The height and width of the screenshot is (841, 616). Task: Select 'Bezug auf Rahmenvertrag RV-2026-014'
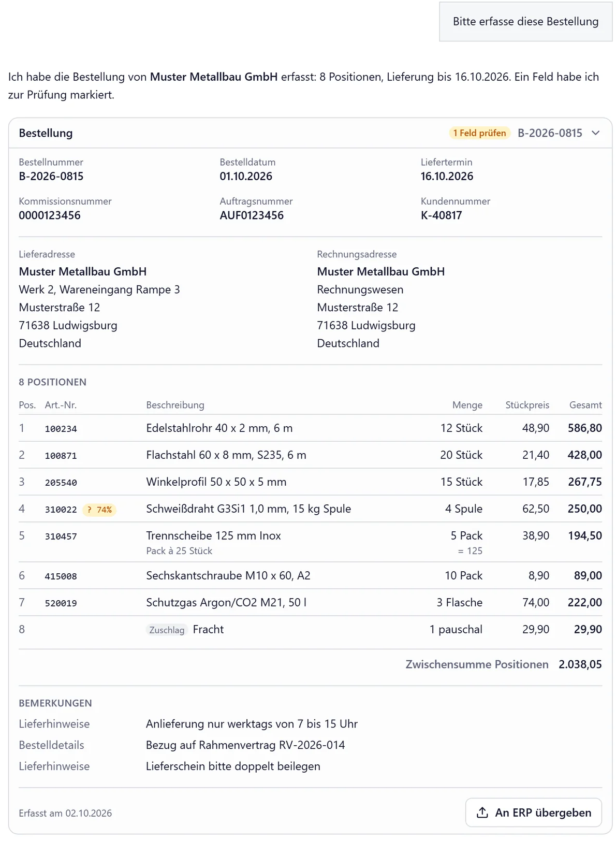pos(245,745)
